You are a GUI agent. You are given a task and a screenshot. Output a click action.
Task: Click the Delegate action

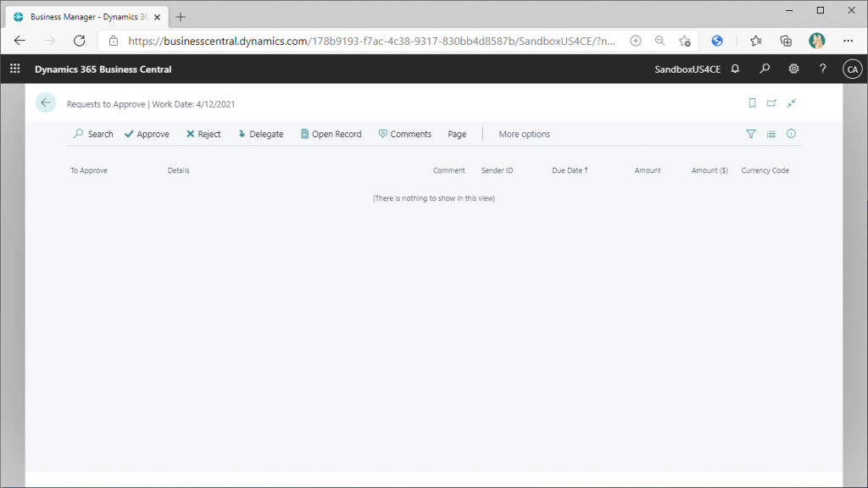click(260, 134)
